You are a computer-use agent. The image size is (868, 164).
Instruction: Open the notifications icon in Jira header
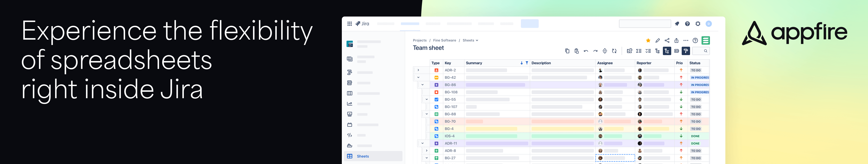point(677,24)
